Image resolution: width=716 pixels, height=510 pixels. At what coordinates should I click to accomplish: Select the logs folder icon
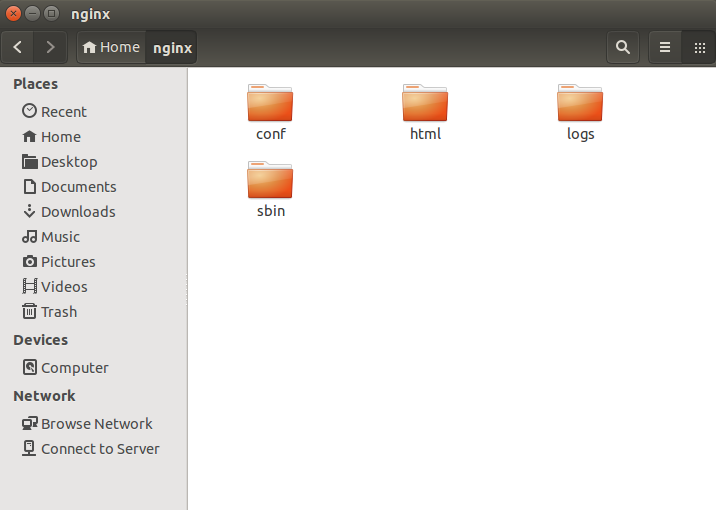click(x=580, y=103)
